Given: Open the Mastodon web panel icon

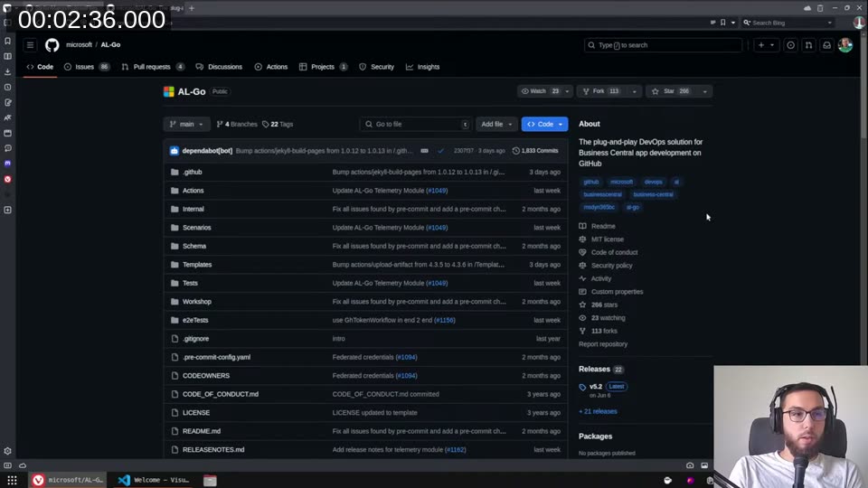Looking at the screenshot, I should (x=8, y=164).
